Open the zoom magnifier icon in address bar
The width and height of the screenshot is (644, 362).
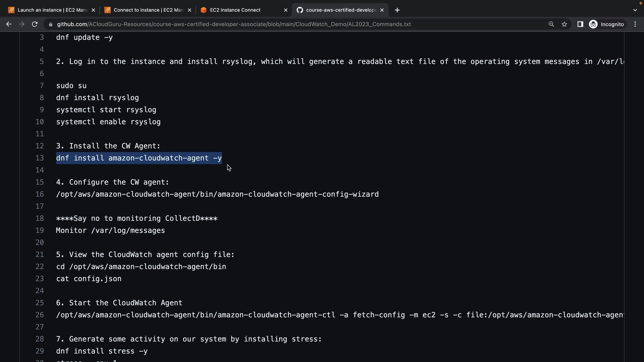[551, 24]
